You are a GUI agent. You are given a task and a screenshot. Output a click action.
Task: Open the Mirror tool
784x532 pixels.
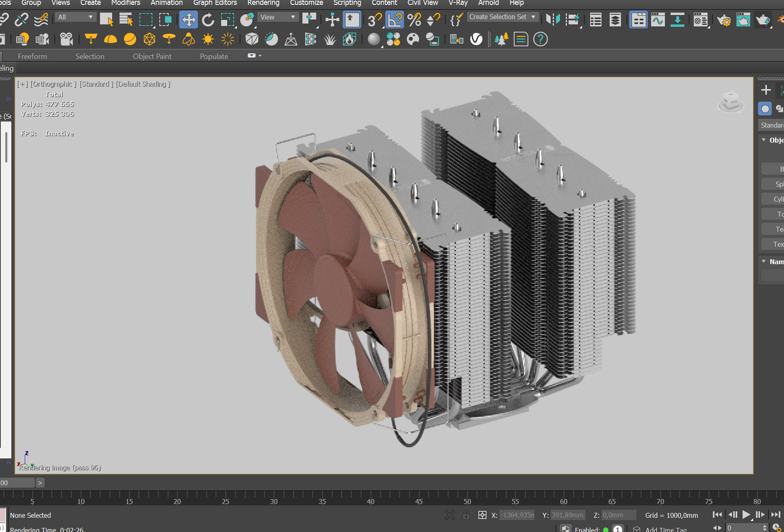point(553,20)
